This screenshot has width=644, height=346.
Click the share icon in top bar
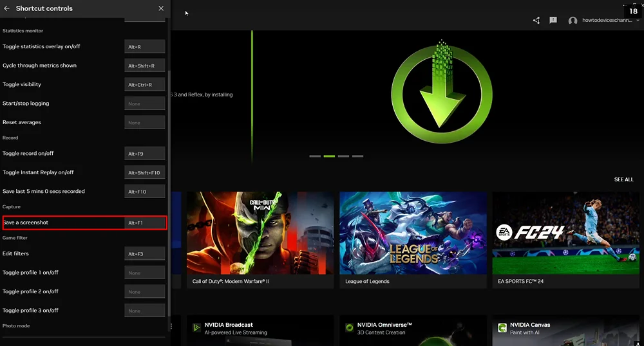tap(536, 21)
